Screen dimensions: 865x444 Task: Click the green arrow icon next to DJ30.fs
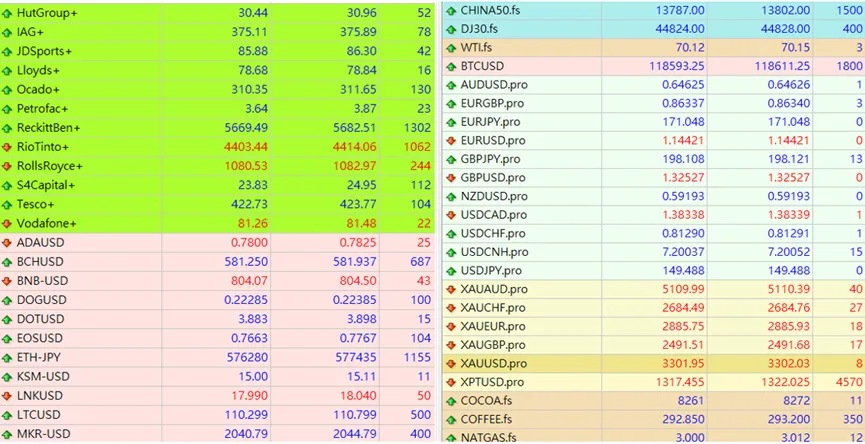451,29
